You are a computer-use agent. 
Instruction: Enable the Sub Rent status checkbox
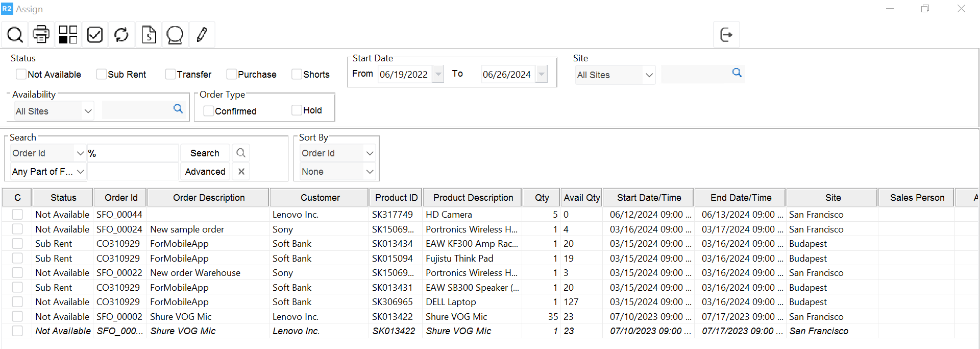[102, 75]
